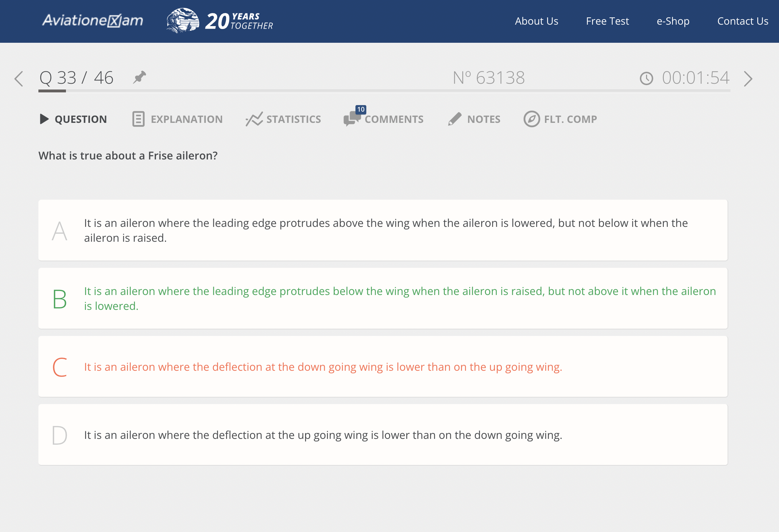Pin this question with the pushpin icon
This screenshot has height=532, width=779.
pos(139,77)
